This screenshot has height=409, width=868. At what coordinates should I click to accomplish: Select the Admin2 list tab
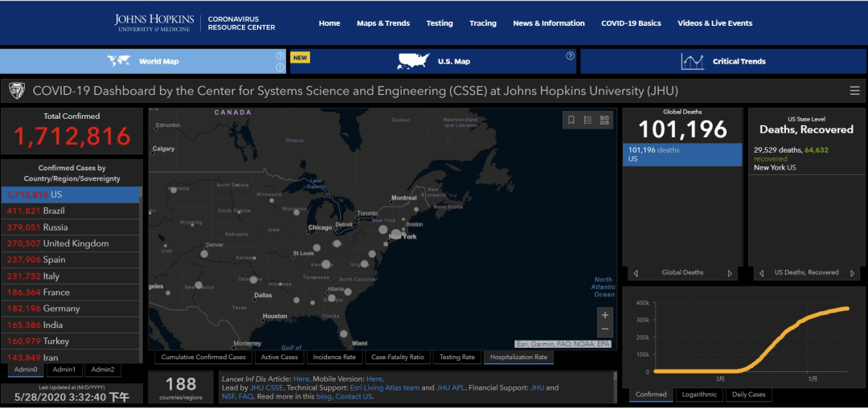tap(104, 370)
